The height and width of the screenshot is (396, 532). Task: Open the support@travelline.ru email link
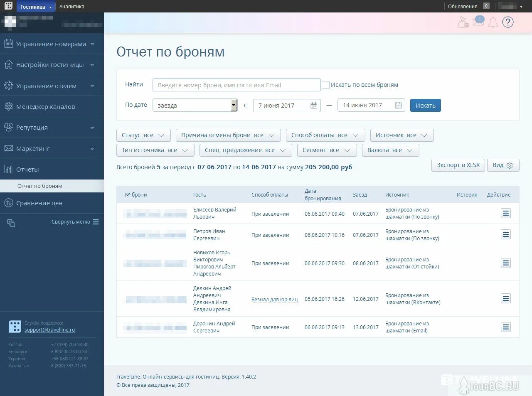click(x=50, y=330)
